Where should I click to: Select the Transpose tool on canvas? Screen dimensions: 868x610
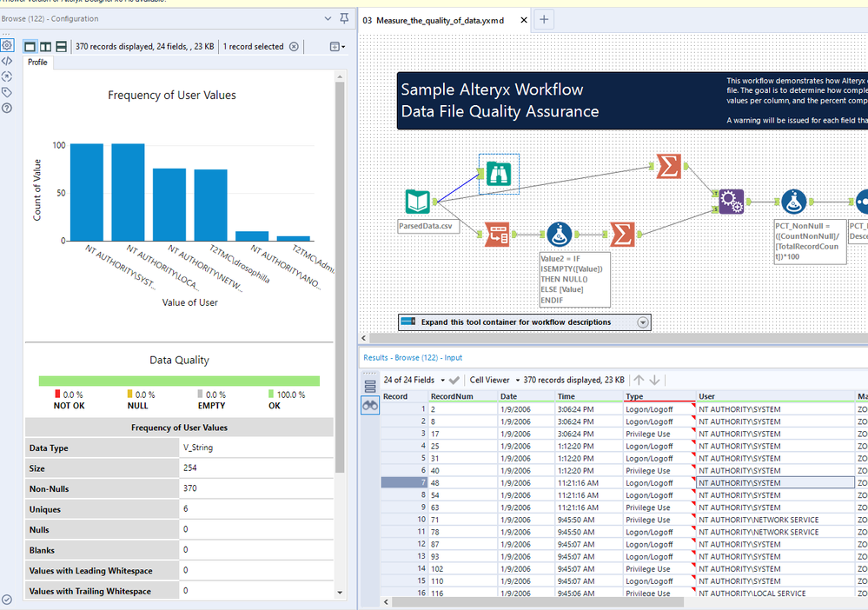(x=497, y=234)
